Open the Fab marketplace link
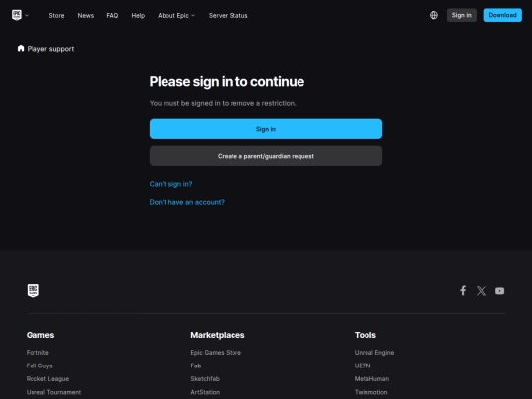Viewport: 532px width, 399px height. 196,366
